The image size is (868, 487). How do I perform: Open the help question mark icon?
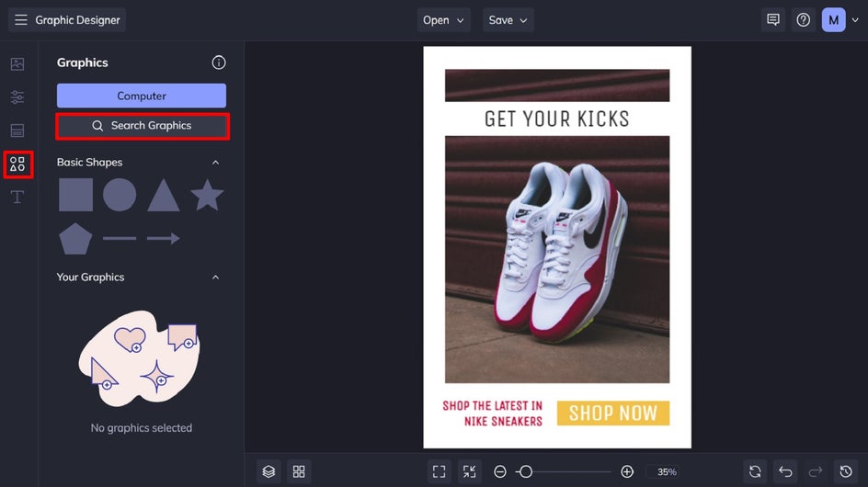pyautogui.click(x=804, y=20)
